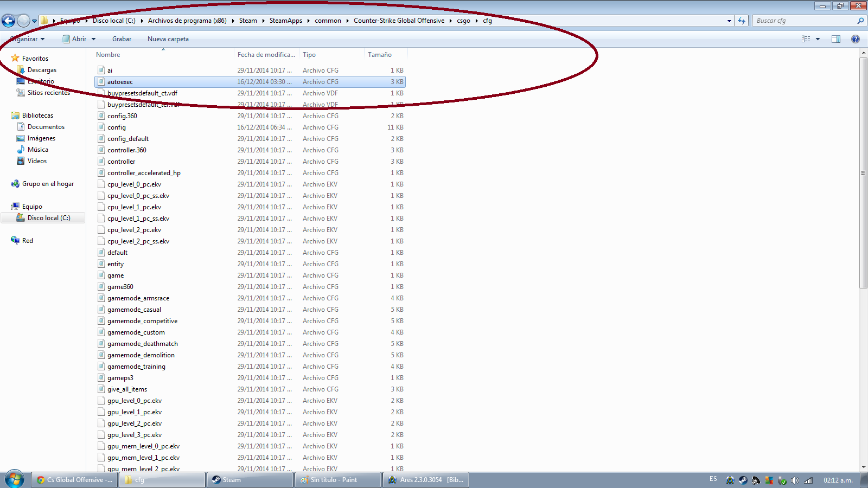Click the Windows Start button
Screen dimensions: 868x488
14,480
